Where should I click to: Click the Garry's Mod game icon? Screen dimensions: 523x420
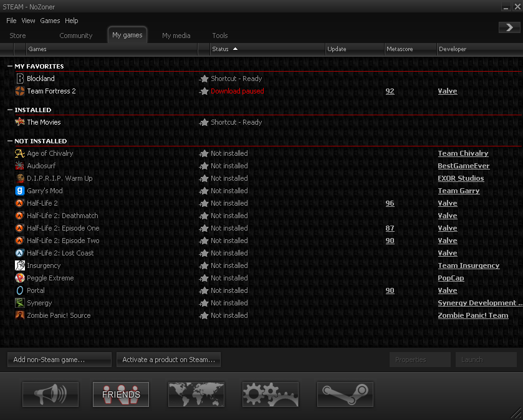(20, 191)
